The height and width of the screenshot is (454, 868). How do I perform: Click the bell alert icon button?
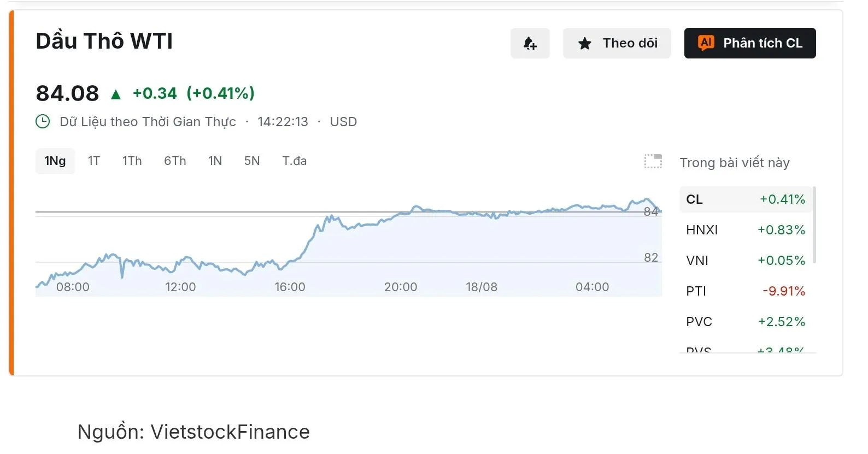point(530,43)
